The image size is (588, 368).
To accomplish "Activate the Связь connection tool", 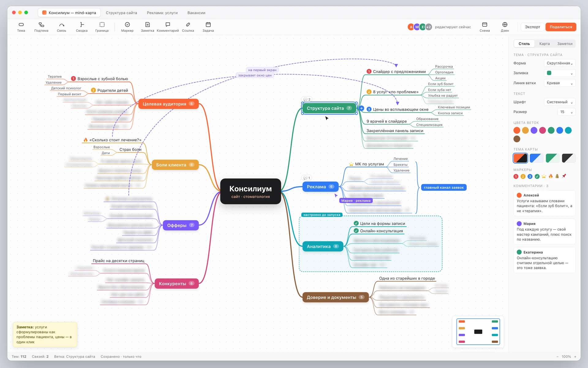I will [x=62, y=27].
